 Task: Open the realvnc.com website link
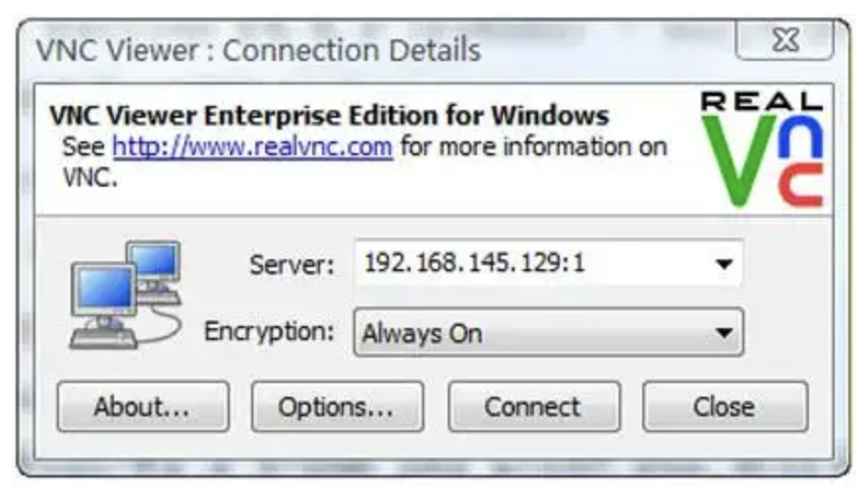[x=252, y=147]
